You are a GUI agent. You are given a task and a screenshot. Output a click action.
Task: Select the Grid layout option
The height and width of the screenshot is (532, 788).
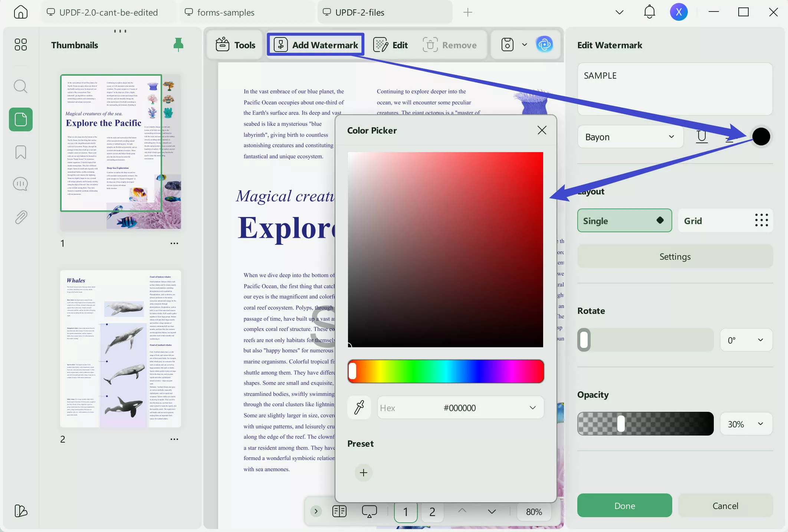point(725,221)
